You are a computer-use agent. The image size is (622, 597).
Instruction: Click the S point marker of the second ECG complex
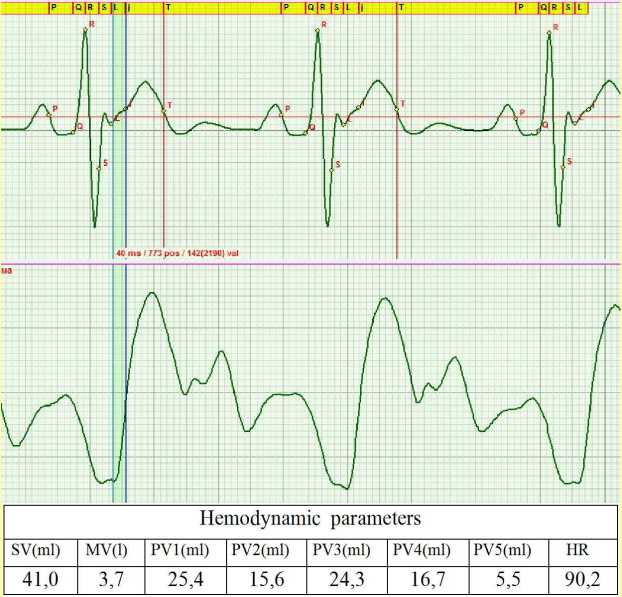(332, 170)
